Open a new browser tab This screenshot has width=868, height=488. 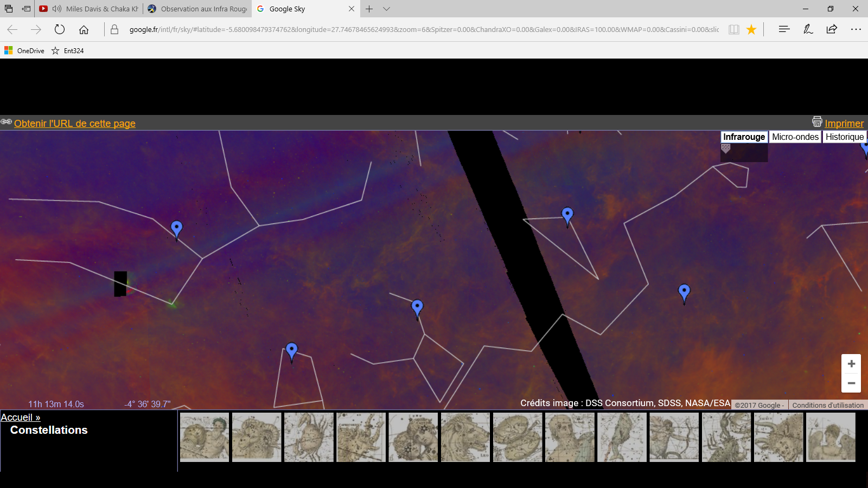click(369, 9)
